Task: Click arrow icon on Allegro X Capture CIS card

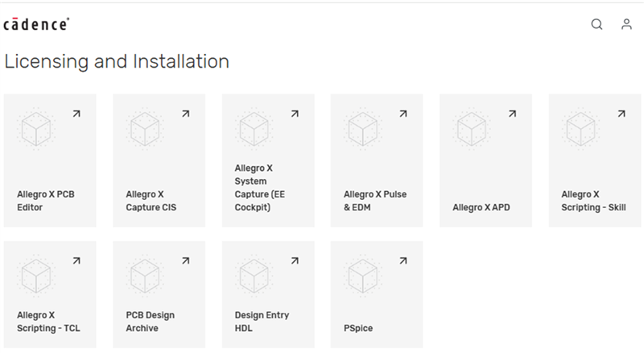Action: pos(185,114)
